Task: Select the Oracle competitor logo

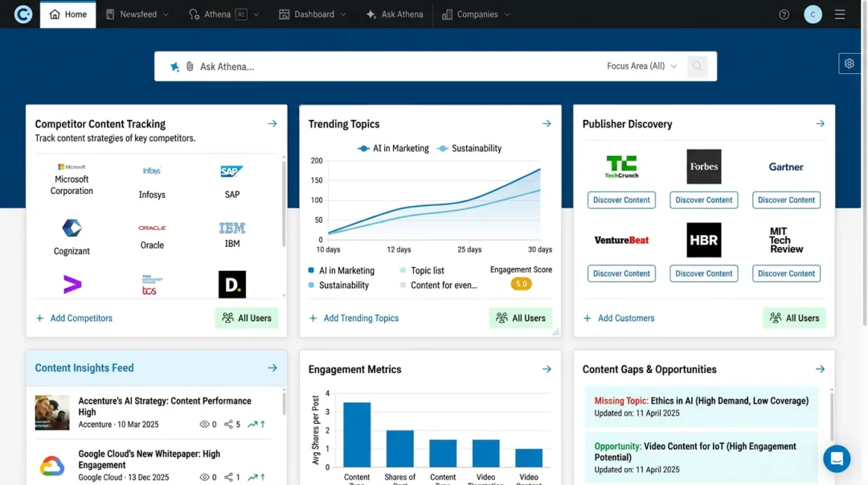Action: pos(152,228)
